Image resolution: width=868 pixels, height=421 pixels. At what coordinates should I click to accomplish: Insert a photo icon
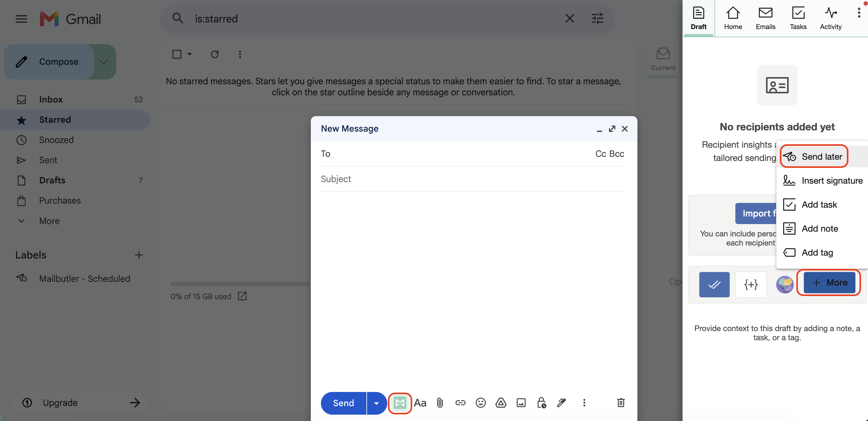pos(521,403)
